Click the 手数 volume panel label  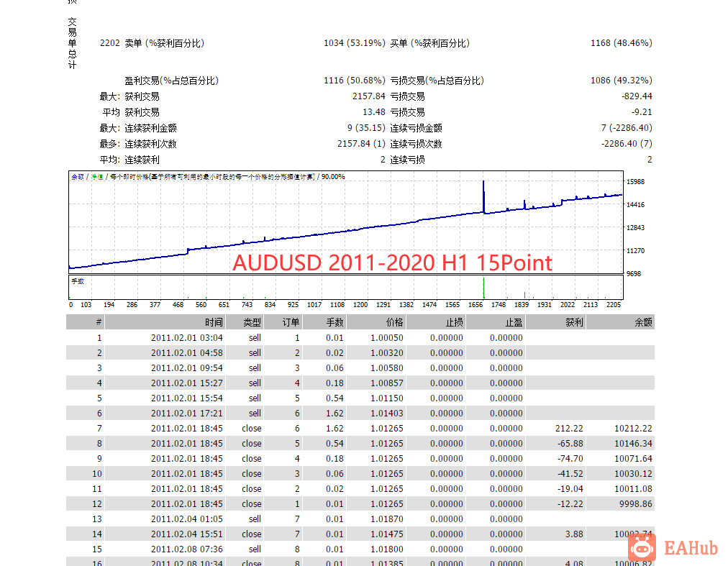78,281
